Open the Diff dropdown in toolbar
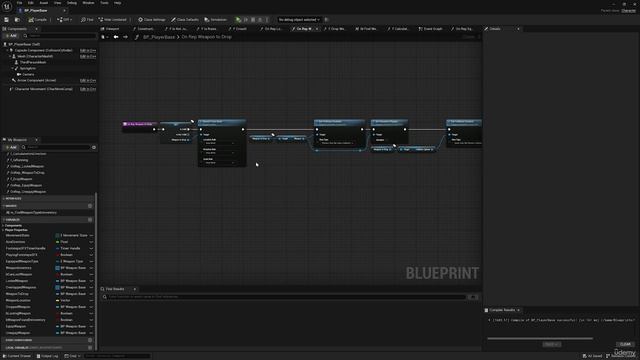 coord(65,20)
